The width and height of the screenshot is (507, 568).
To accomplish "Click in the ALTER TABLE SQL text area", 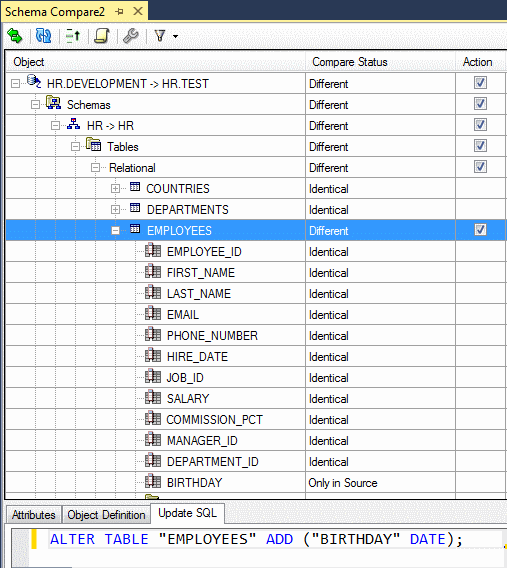I will (x=256, y=539).
